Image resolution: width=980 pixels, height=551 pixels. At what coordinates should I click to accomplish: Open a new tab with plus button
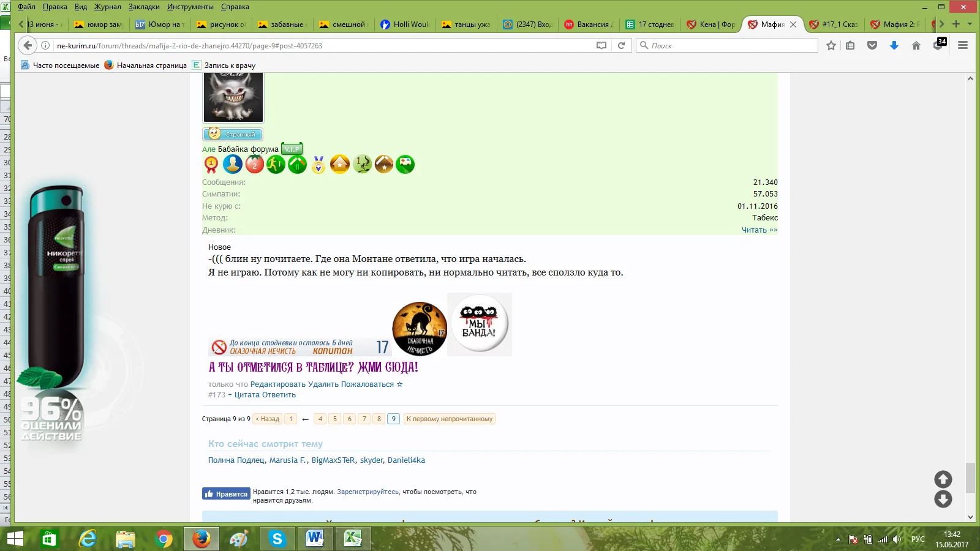point(956,24)
